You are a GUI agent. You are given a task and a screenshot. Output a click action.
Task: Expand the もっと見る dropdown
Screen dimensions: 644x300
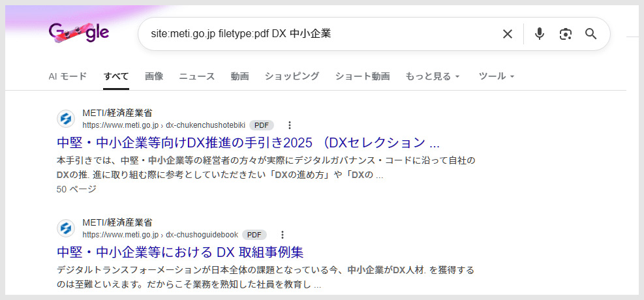(433, 76)
